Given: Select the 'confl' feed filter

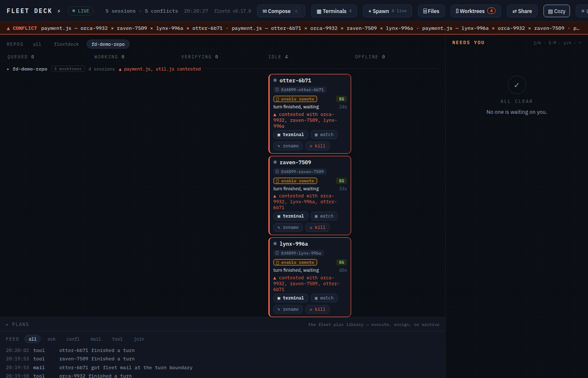Looking at the screenshot, I should (x=73, y=339).
